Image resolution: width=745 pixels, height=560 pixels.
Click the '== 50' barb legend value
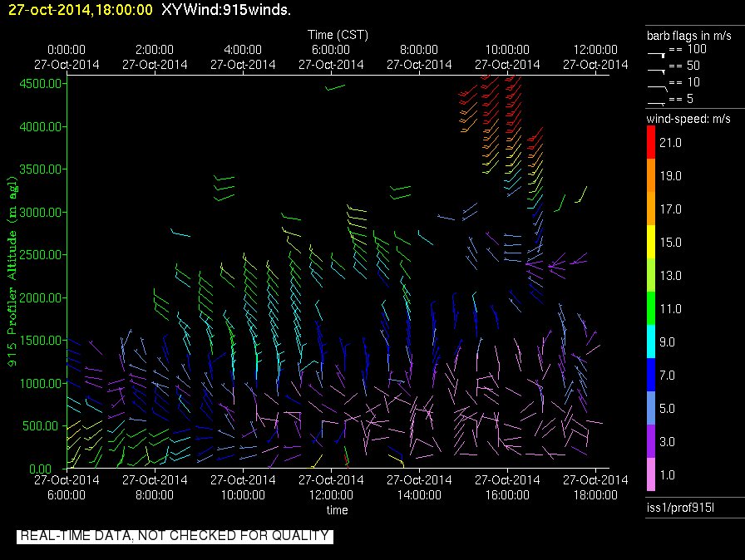tap(684, 66)
